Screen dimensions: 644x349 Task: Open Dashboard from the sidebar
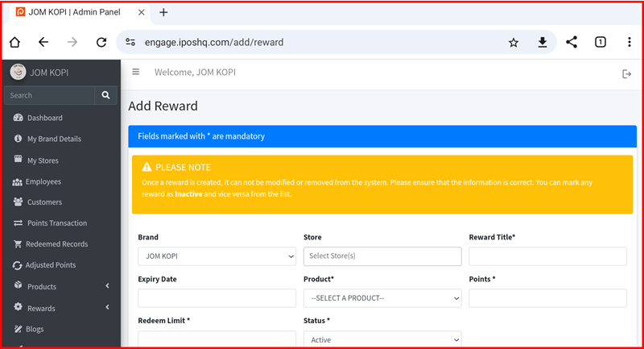tap(44, 118)
